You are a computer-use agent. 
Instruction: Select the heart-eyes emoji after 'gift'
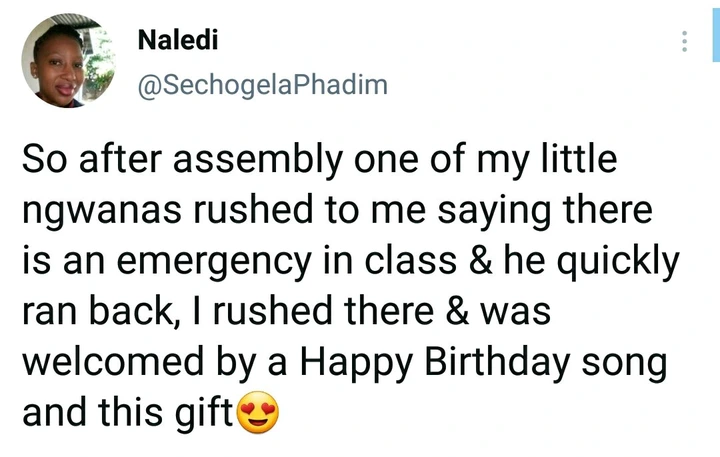(x=258, y=412)
